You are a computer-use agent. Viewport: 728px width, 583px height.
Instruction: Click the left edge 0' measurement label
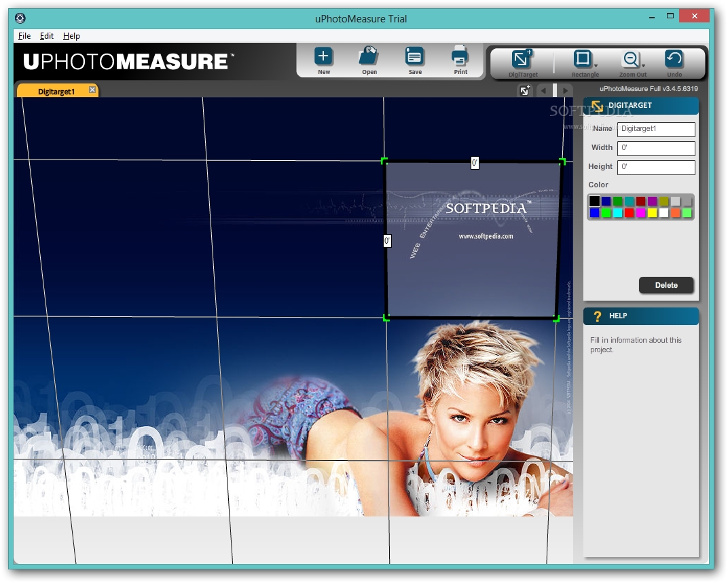pyautogui.click(x=387, y=241)
